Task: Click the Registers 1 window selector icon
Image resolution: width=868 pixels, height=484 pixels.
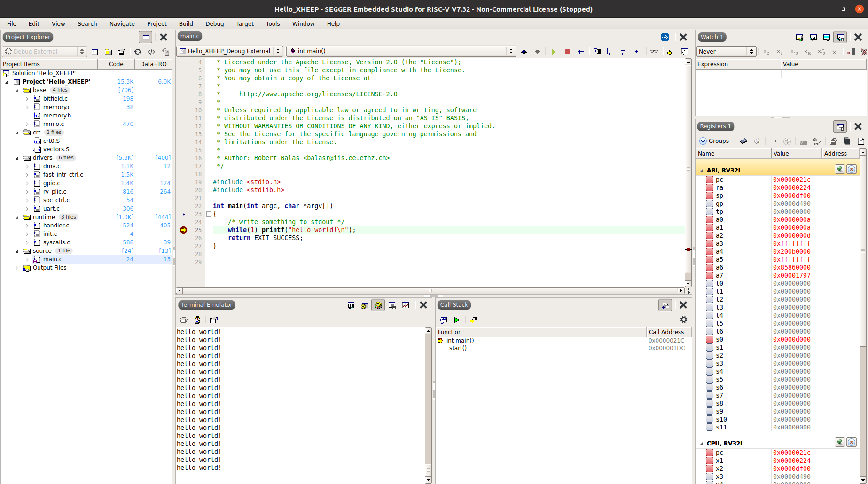Action: 840,126
